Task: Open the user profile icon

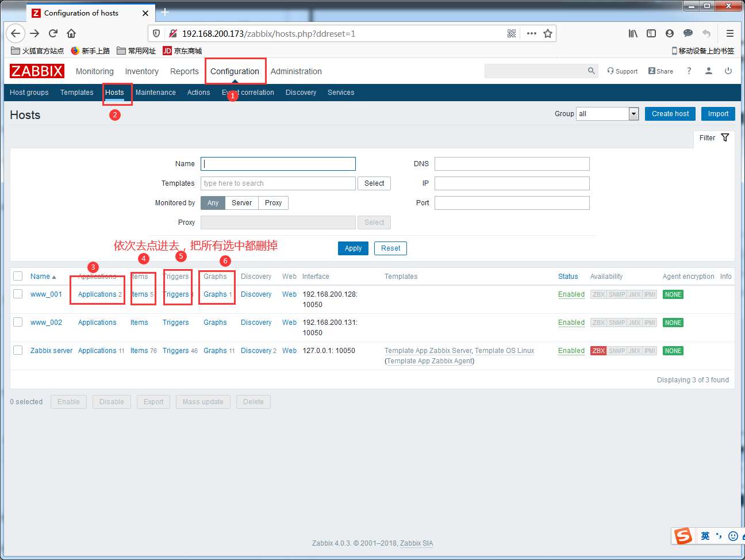Action: (x=709, y=71)
